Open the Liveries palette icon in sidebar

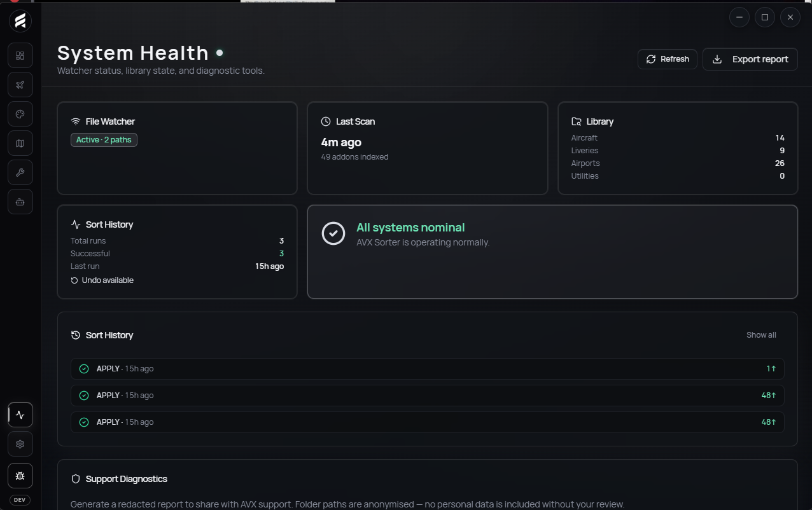20,114
